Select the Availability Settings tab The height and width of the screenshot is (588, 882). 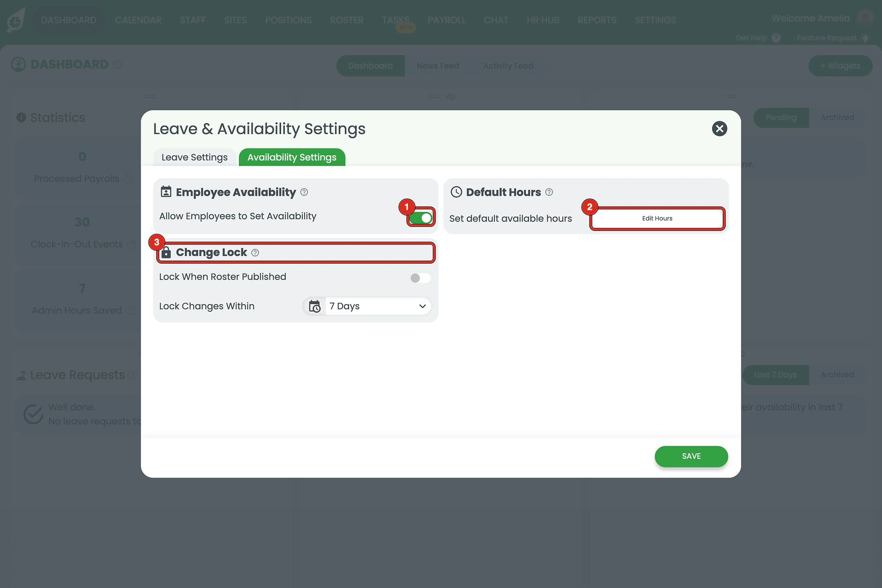292,157
